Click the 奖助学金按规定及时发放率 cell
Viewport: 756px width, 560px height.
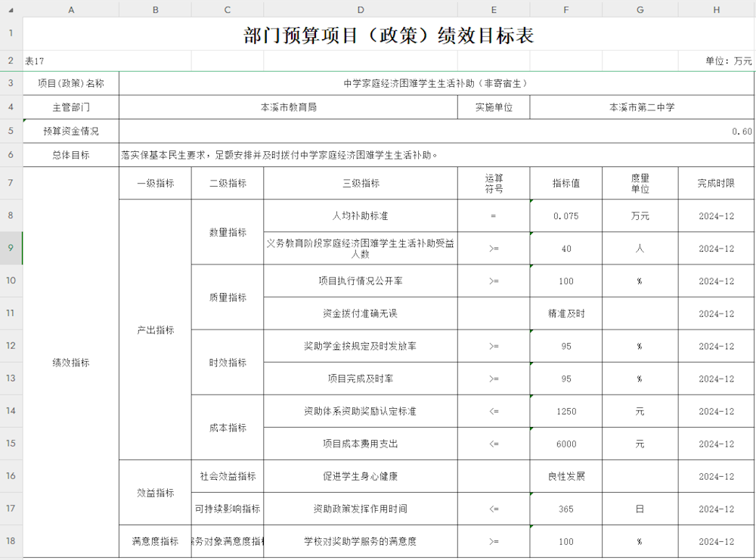point(361,346)
